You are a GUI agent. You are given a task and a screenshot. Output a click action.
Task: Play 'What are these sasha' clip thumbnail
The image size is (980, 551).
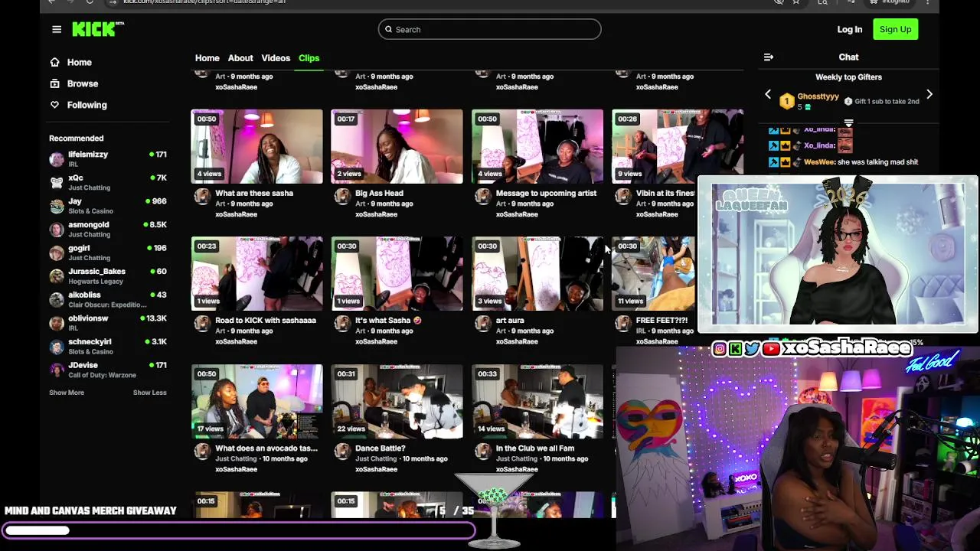click(256, 146)
